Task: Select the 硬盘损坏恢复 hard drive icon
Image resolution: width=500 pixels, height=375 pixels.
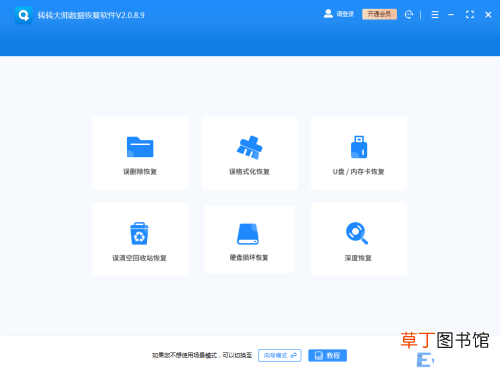Action: (248, 234)
